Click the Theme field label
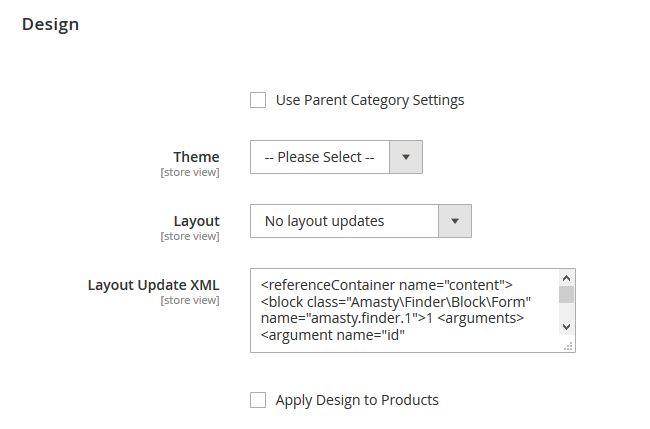This screenshot has width=650, height=429. tap(196, 157)
